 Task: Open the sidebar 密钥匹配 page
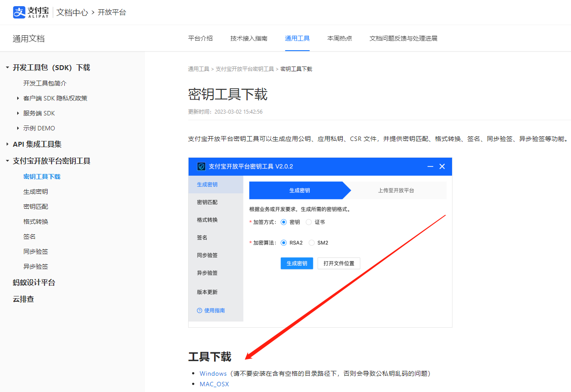[x=36, y=207]
